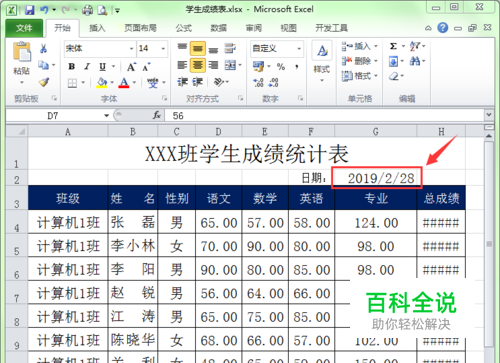Switch to the 插入 Insert tab
Screen dimensions: 500x363
[97, 28]
